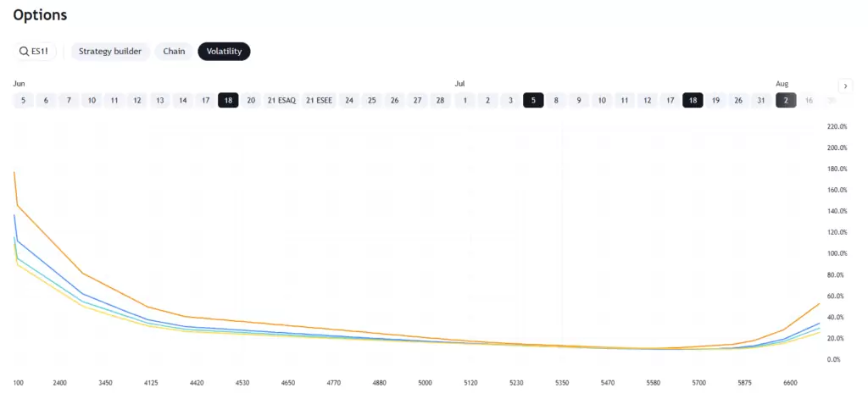Click the Options page heading
Viewport: 868px width, 410px height.
40,15
